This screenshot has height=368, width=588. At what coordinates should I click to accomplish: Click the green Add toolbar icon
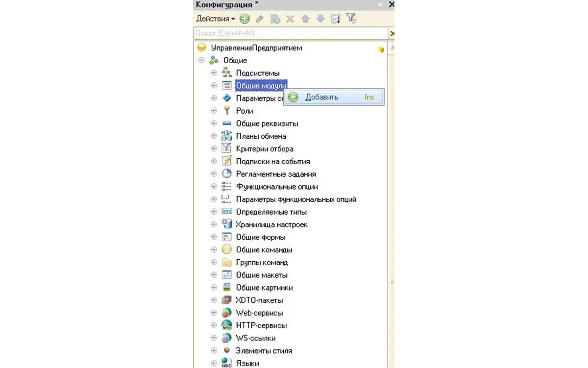pyautogui.click(x=244, y=19)
